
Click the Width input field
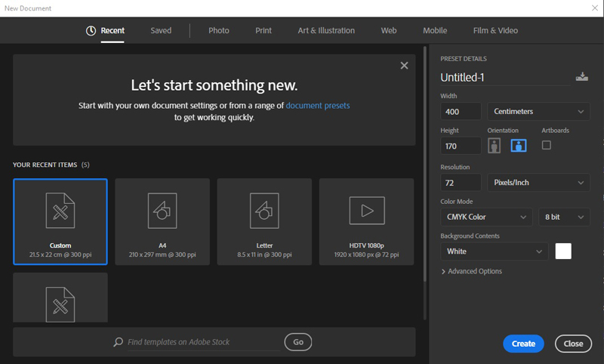[x=461, y=112]
